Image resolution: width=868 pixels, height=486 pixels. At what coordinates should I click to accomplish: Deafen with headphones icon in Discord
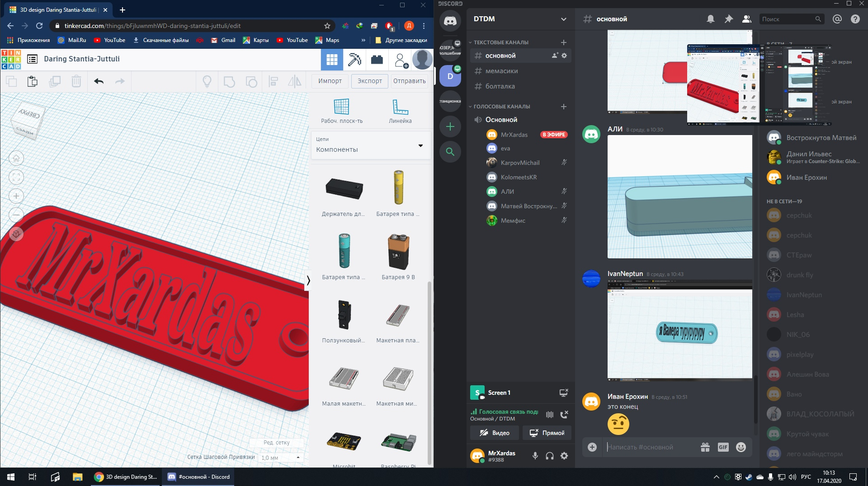(550, 456)
